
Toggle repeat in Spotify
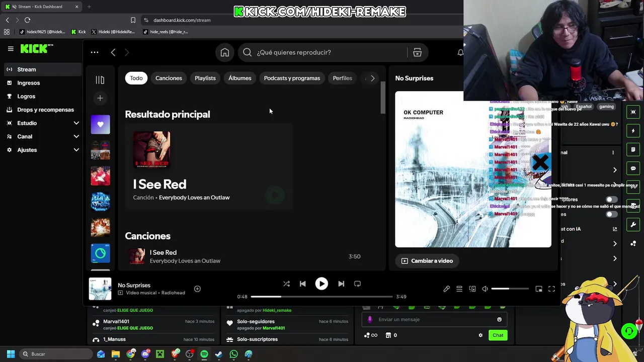(357, 284)
